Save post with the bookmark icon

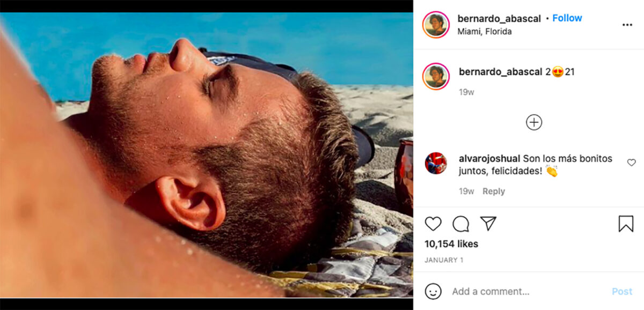tap(626, 224)
